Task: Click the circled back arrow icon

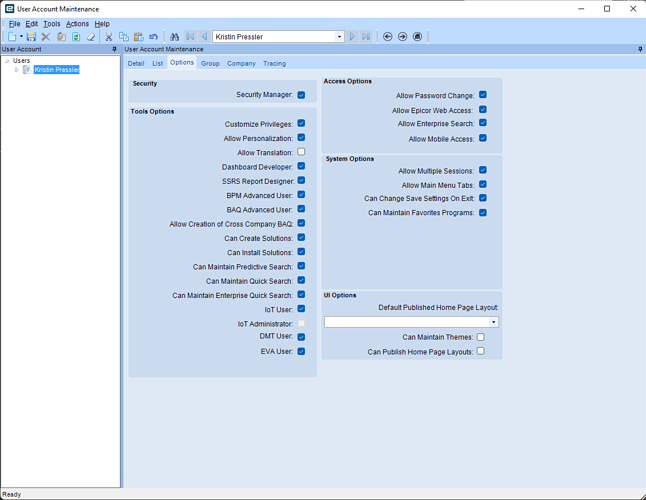Action: [387, 37]
